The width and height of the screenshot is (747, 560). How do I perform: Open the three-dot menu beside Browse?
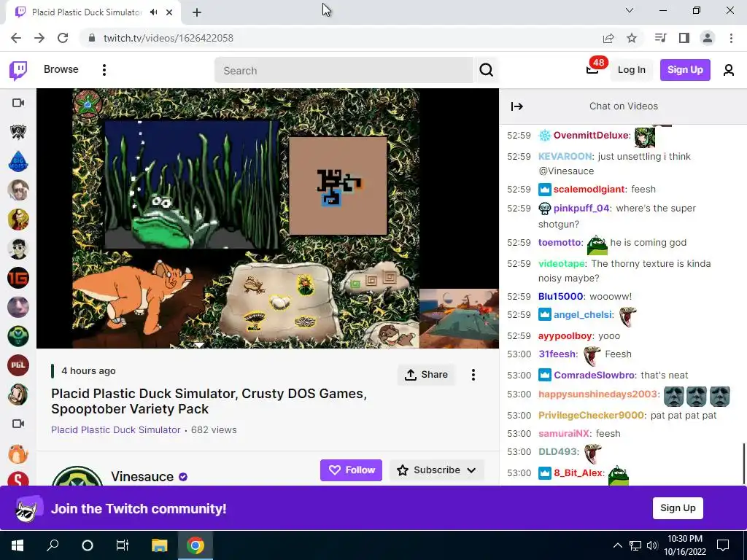104,70
